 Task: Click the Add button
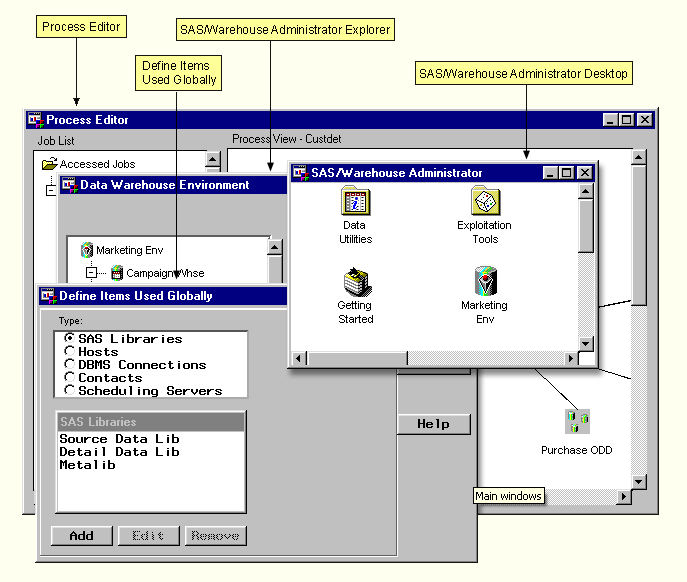[x=81, y=536]
